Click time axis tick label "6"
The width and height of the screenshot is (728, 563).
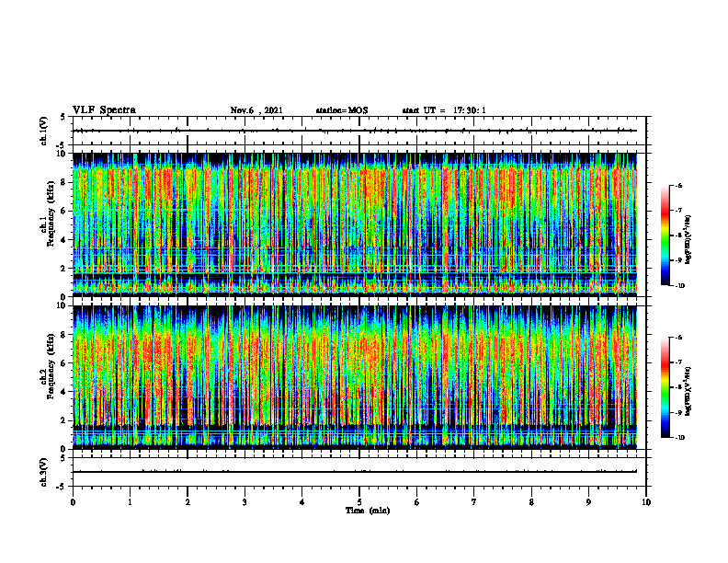click(x=417, y=502)
